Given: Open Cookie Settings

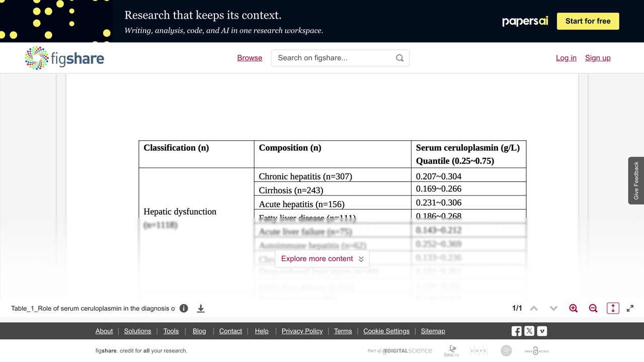Looking at the screenshot, I should tap(386, 331).
